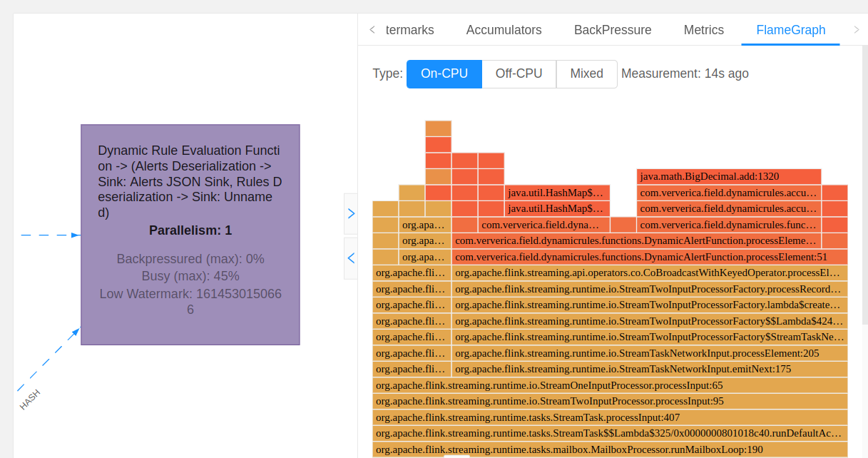Image resolution: width=868 pixels, height=458 pixels.
Task: Choose the Mixed flame graph type
Action: (586, 74)
